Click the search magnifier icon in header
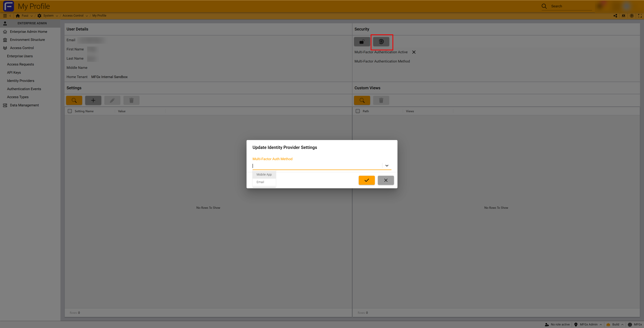This screenshot has height=328, width=644. coord(544,6)
